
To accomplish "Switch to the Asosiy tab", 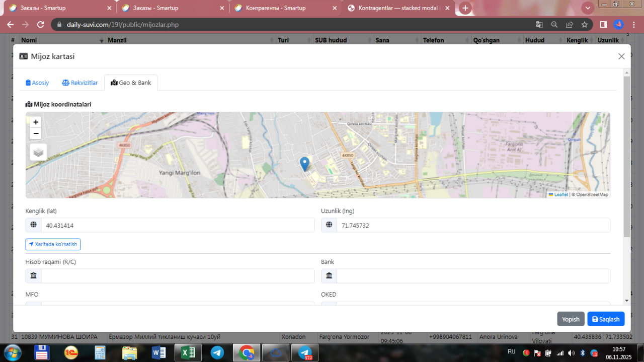I will click(x=37, y=83).
